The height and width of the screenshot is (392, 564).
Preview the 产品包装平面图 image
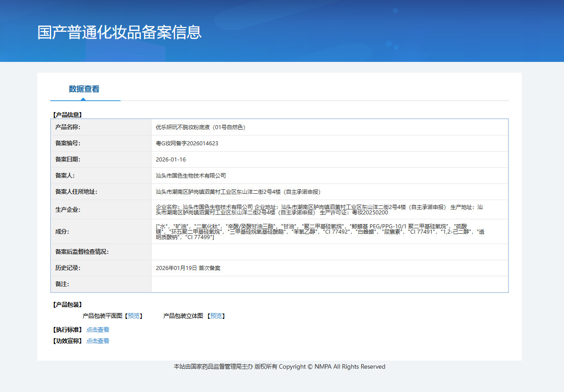134,316
